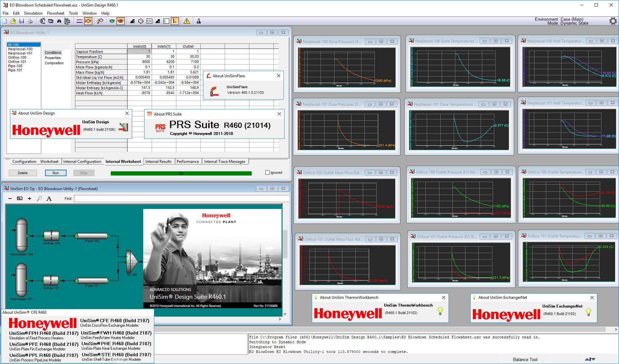This screenshot has width=619, height=364.
Task: Click the Run button
Action: coord(56,173)
